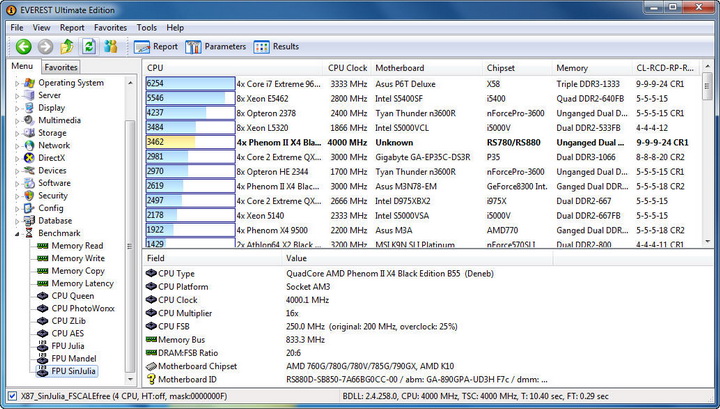Click the up-level green arrow icon

(x=67, y=46)
